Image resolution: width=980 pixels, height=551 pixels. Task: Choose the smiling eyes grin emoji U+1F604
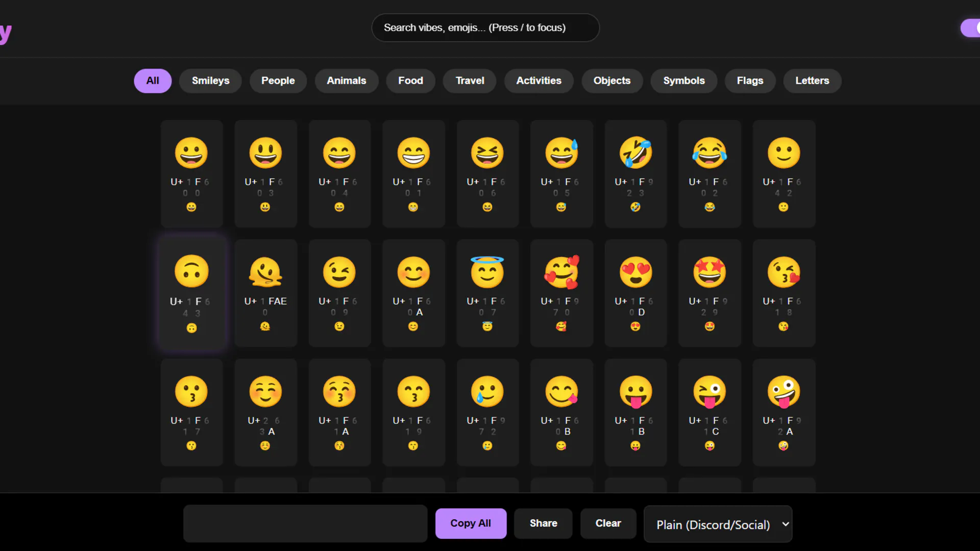(x=339, y=173)
